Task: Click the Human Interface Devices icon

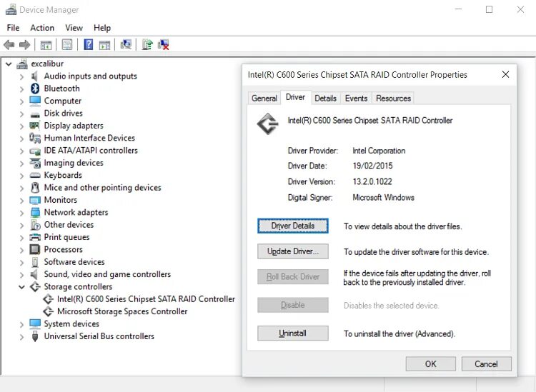Action: [x=35, y=138]
